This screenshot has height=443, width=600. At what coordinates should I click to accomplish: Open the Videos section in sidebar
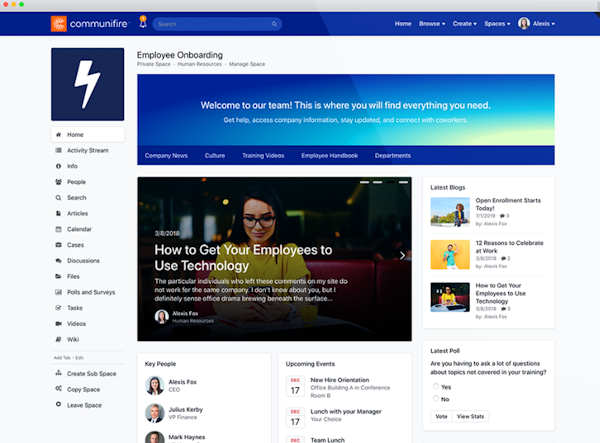(77, 324)
